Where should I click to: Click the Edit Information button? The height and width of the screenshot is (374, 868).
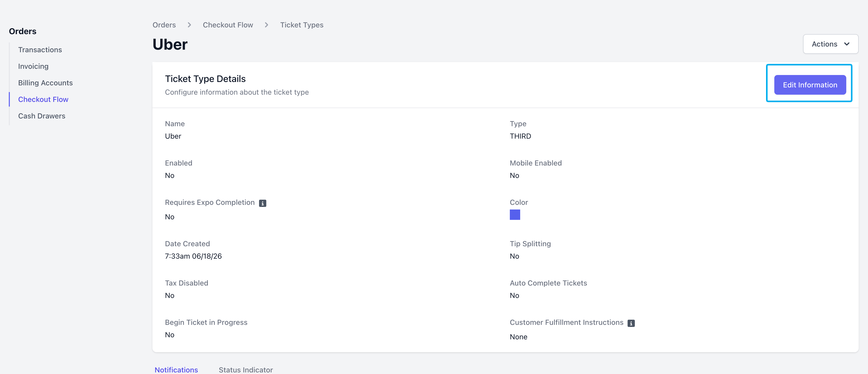click(x=810, y=85)
